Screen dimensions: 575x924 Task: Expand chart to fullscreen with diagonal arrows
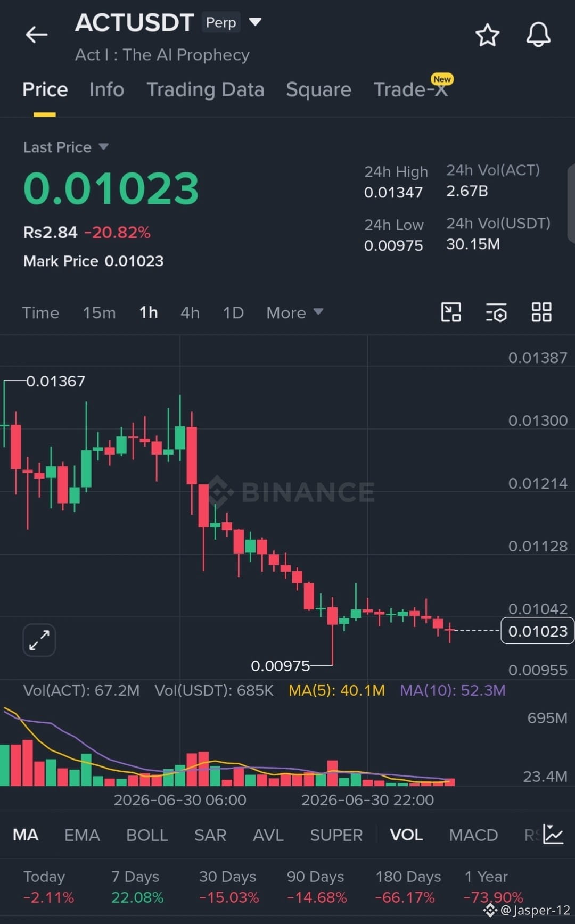pos(39,640)
